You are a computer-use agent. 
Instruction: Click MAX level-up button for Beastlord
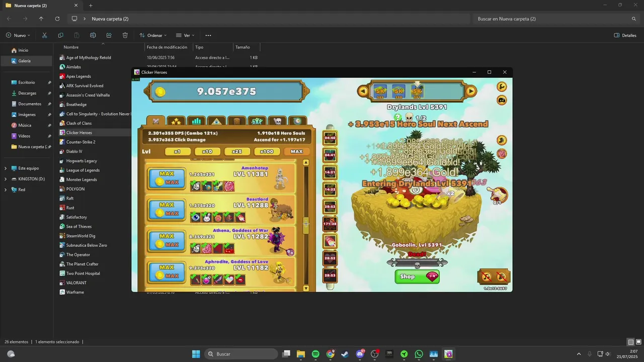point(167,210)
